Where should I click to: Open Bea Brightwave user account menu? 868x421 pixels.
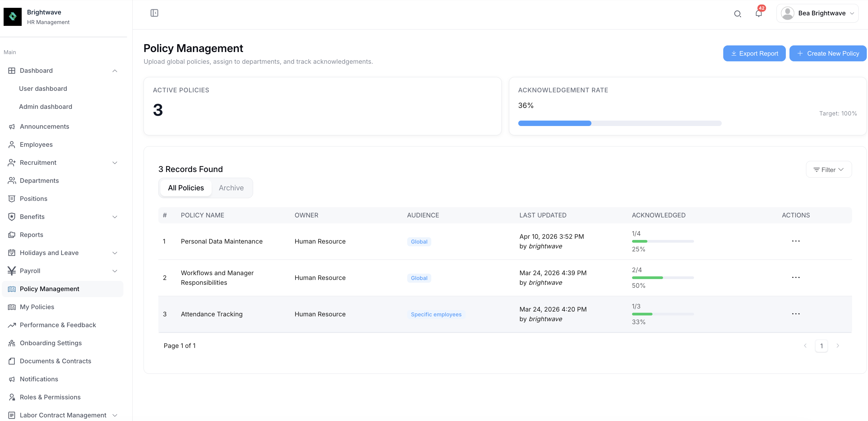click(x=817, y=14)
